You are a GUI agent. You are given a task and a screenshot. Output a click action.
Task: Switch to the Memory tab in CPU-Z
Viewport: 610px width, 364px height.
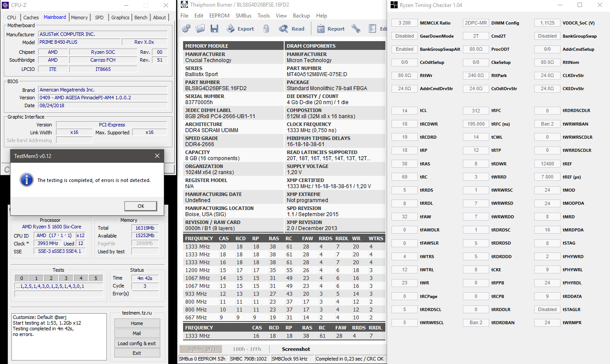click(x=79, y=17)
